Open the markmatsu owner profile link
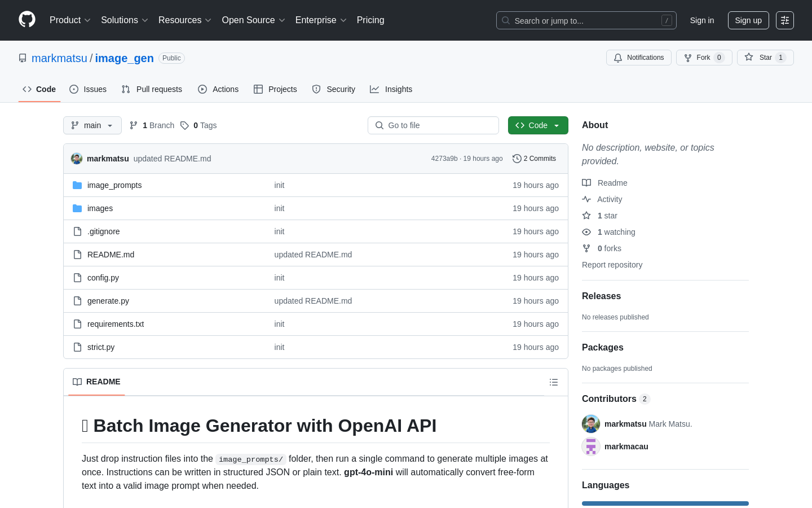Image resolution: width=812 pixels, height=508 pixels. pos(59,58)
